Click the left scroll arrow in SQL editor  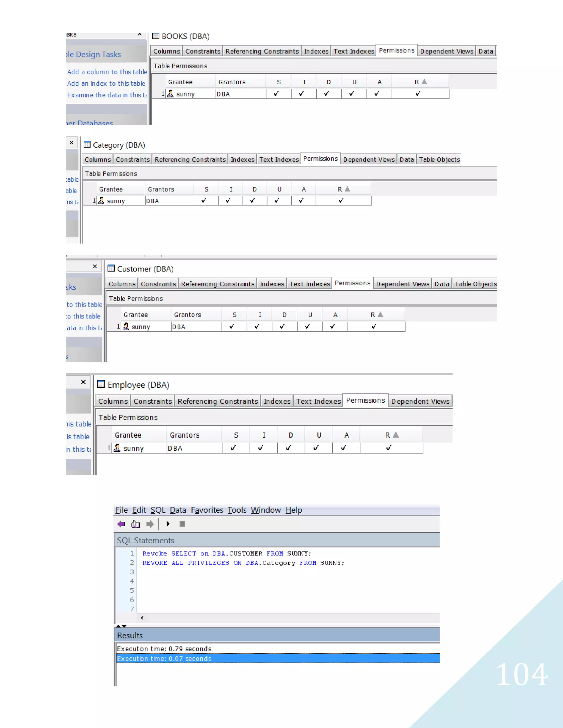pos(142,618)
